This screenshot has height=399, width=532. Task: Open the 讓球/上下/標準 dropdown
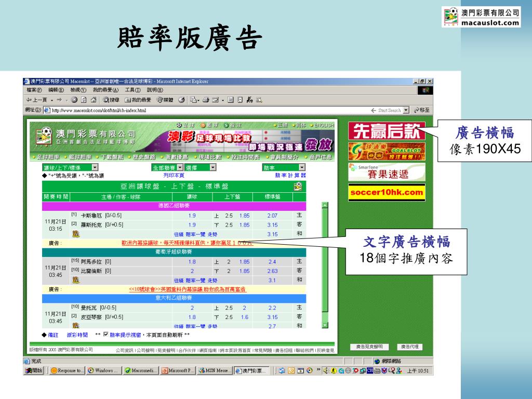(x=70, y=168)
